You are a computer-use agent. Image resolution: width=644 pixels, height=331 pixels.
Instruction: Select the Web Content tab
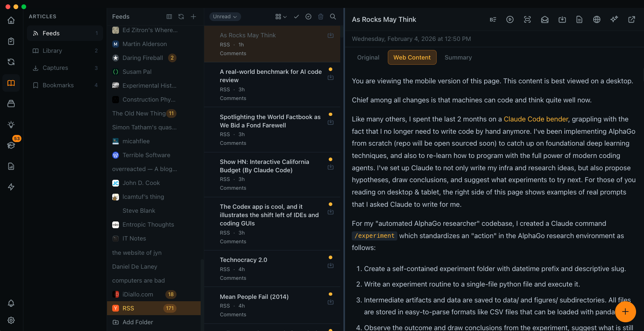point(412,58)
